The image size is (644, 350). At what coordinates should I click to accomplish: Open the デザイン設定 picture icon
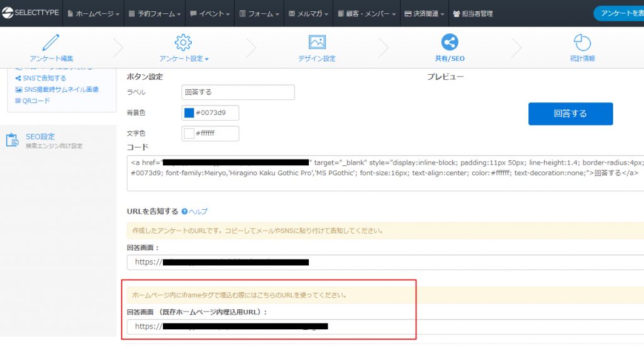point(317,43)
